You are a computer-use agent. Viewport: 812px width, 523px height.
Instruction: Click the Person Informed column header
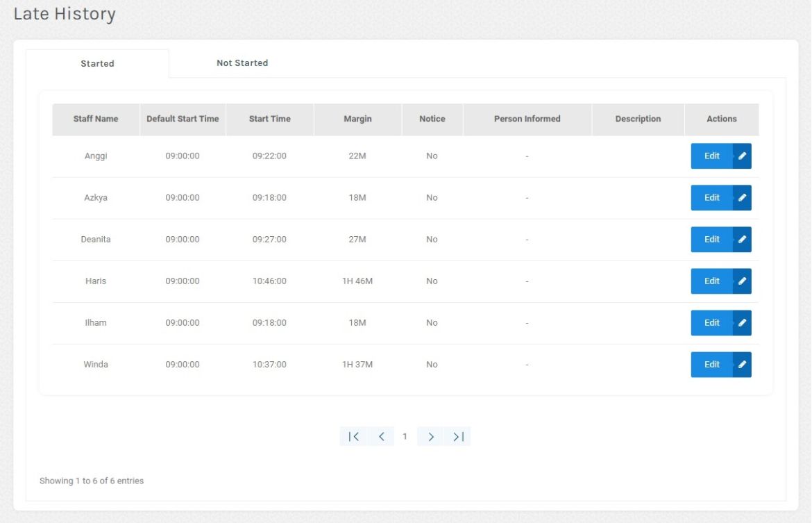coord(527,119)
